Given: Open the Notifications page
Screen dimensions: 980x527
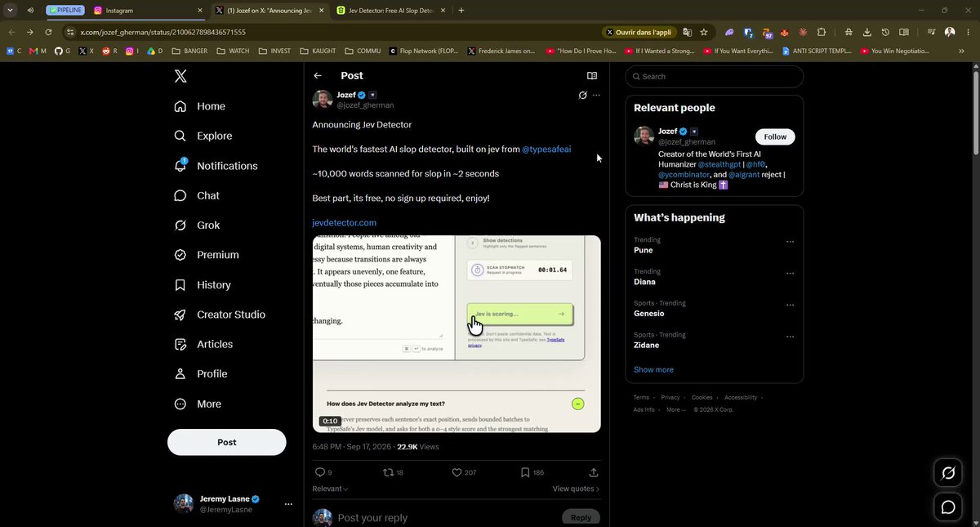Looking at the screenshot, I should 216,166.
